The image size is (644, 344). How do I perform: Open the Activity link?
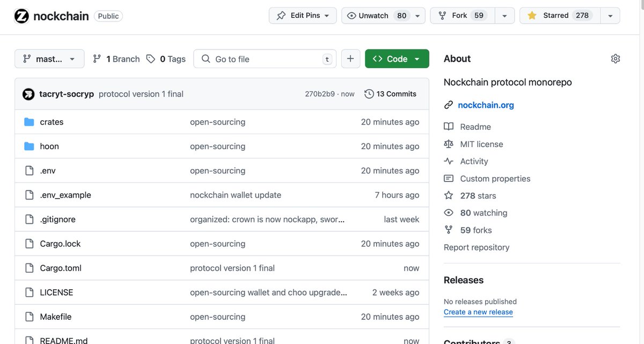tap(474, 161)
